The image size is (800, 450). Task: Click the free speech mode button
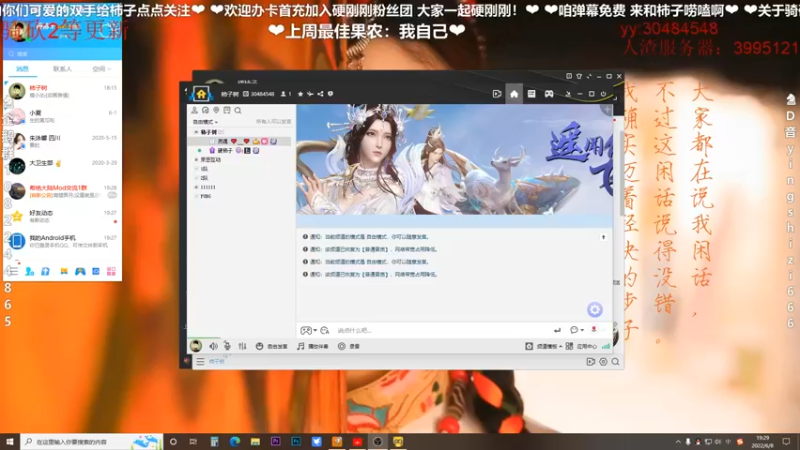pos(272,346)
